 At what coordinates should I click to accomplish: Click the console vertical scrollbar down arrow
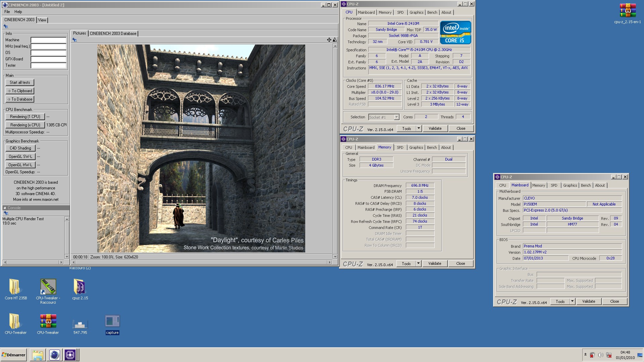click(x=67, y=257)
